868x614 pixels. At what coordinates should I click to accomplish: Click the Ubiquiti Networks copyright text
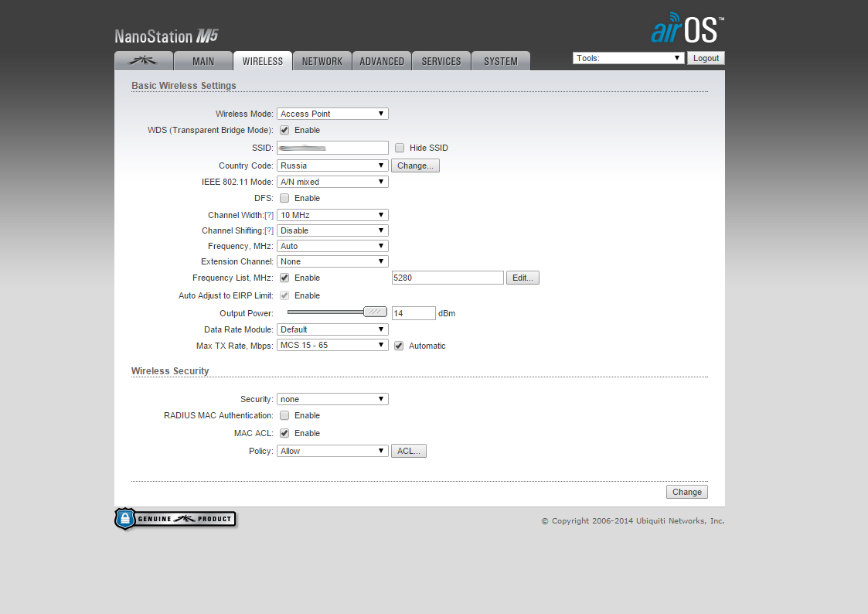click(633, 521)
